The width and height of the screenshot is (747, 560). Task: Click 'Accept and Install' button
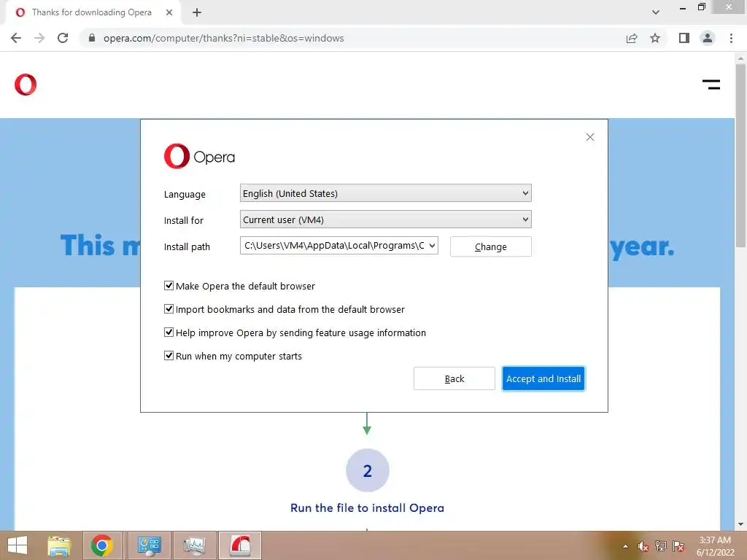click(x=543, y=378)
